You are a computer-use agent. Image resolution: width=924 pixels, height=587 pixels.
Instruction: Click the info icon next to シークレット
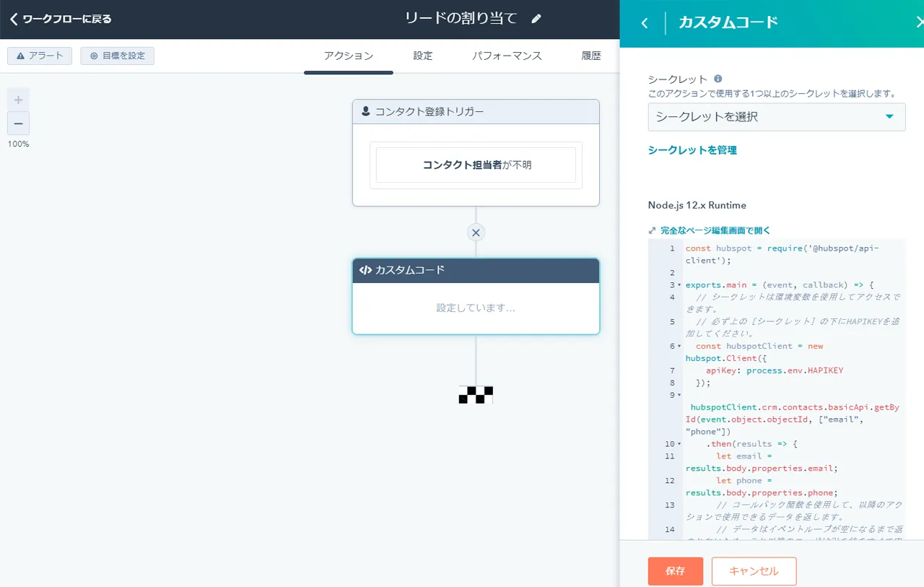point(718,79)
